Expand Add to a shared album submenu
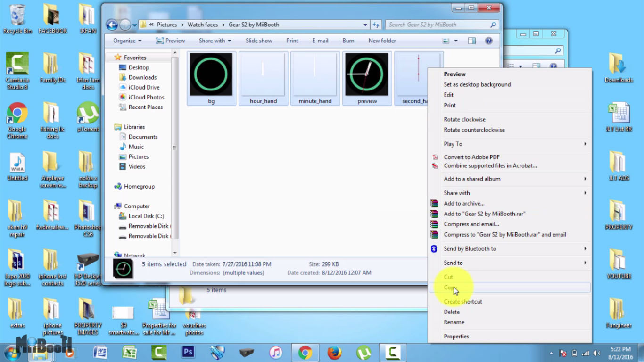This screenshot has width=644, height=362. 510,179
